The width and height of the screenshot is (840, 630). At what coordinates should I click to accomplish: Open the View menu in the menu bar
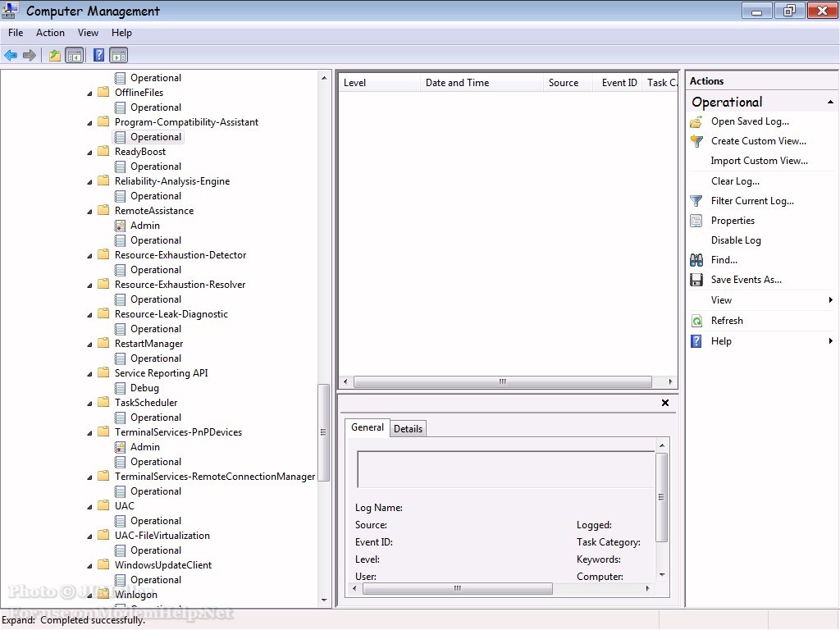pos(88,33)
